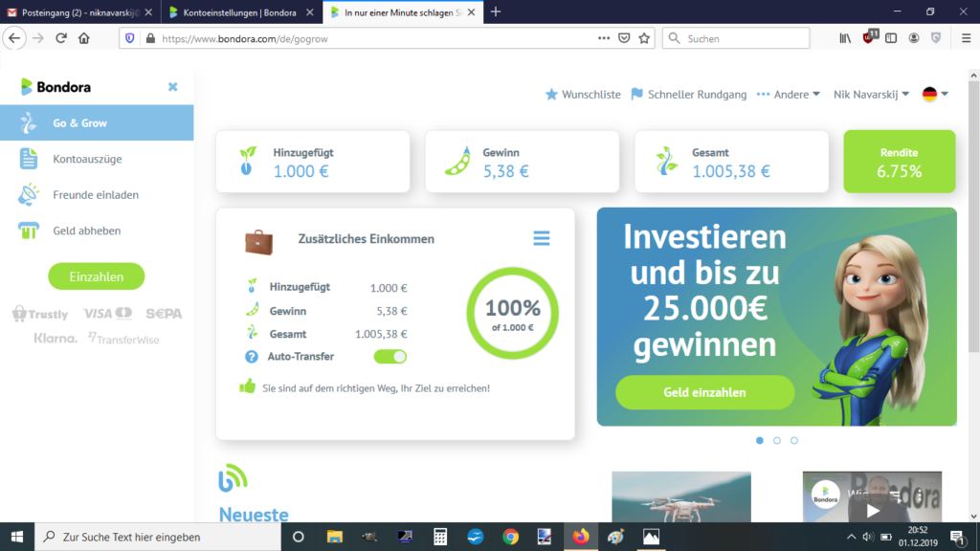The image size is (980, 551).
Task: Go to the browser home page
Action: pyautogui.click(x=84, y=38)
